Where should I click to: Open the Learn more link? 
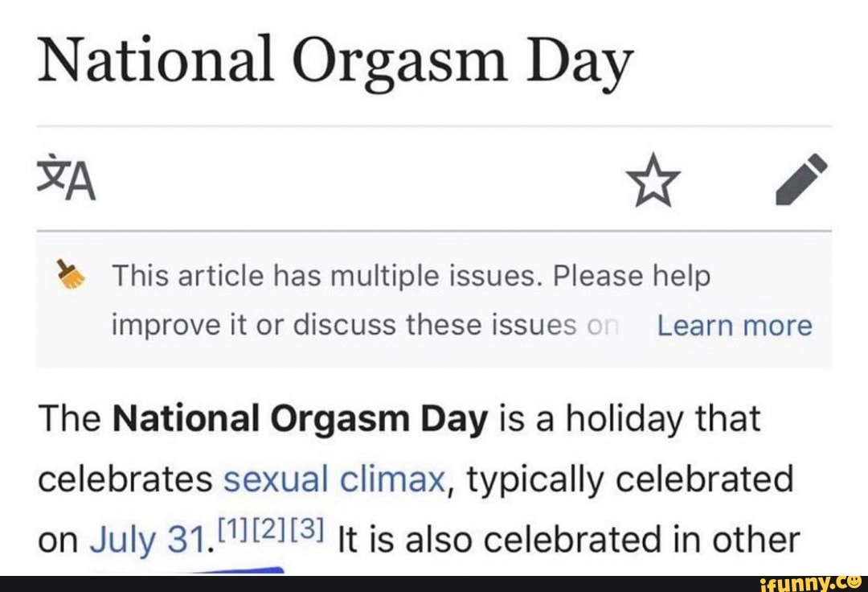tap(734, 326)
